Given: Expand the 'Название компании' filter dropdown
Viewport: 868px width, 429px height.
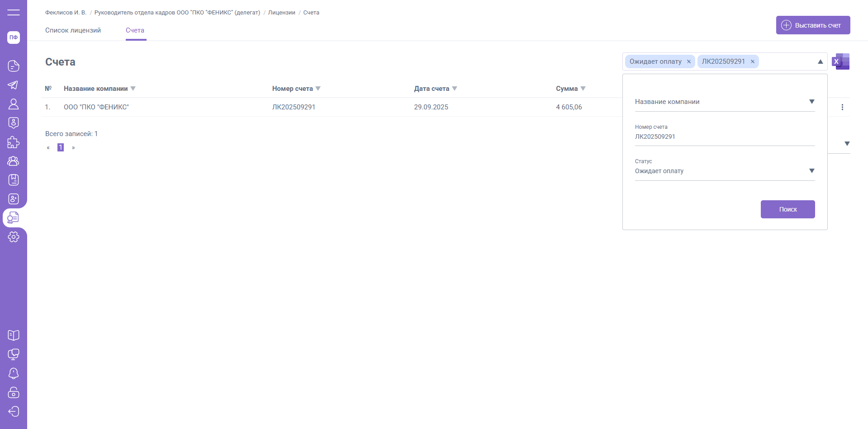Looking at the screenshot, I should pos(811,102).
